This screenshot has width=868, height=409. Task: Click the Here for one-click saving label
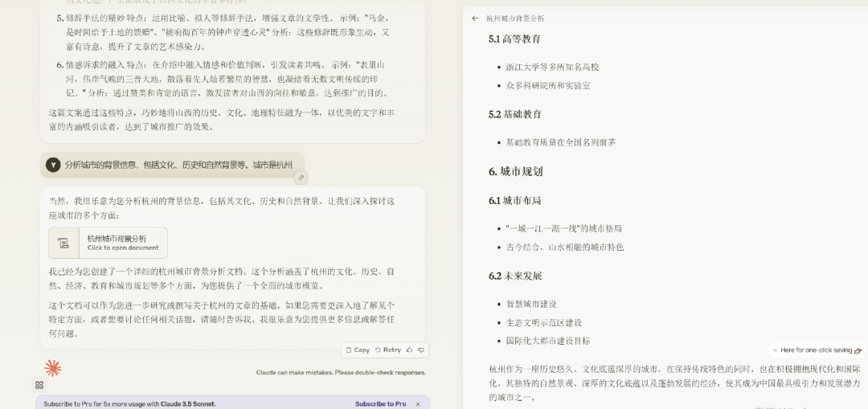pos(816,350)
